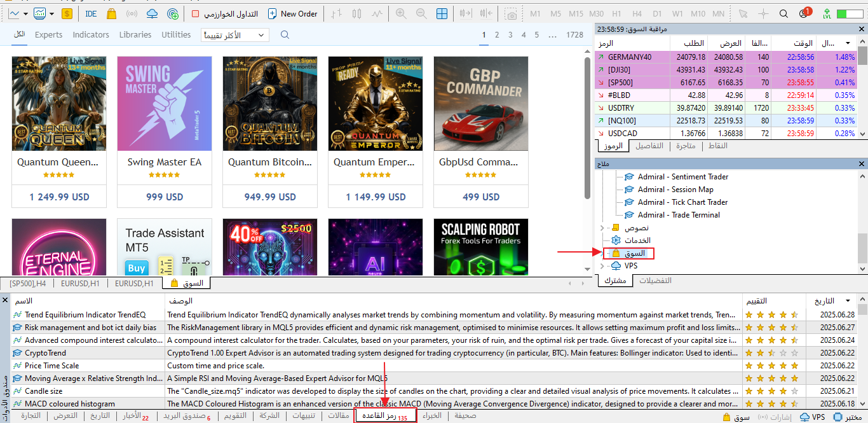This screenshot has width=868, height=423.
Task: Select the crosshair tool
Action: [x=764, y=13]
